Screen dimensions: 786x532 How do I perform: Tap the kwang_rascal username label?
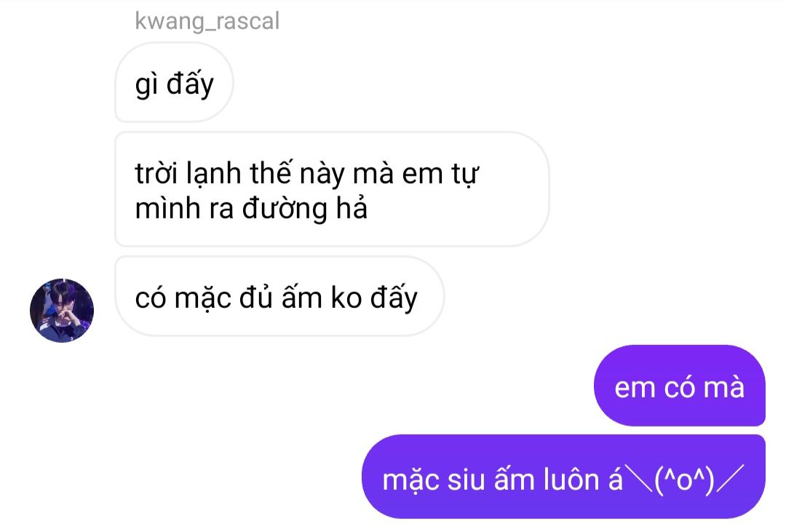[x=207, y=22]
